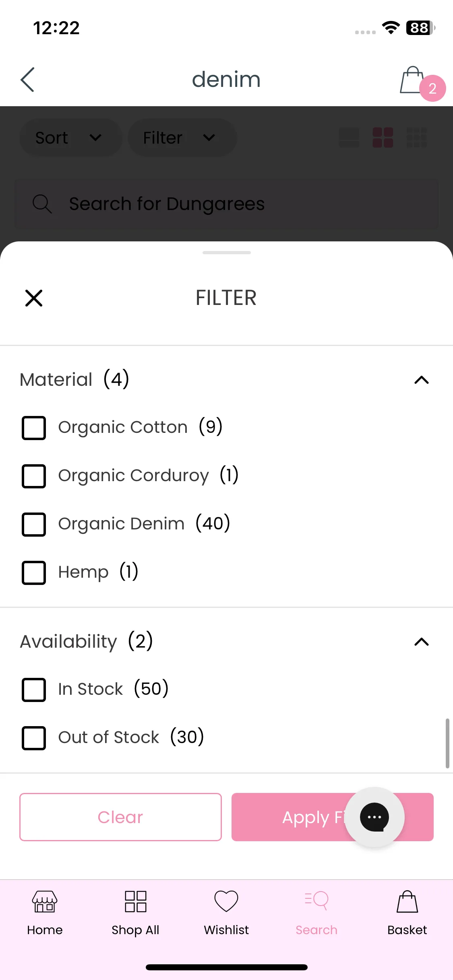Collapse the Availability section
The image size is (453, 980).
pyautogui.click(x=422, y=642)
